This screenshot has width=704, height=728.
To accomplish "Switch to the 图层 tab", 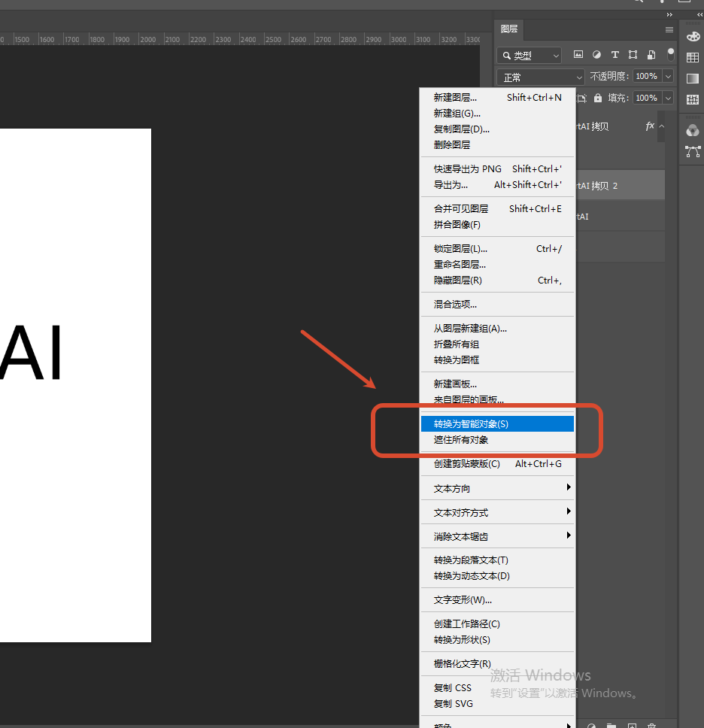I will click(509, 29).
